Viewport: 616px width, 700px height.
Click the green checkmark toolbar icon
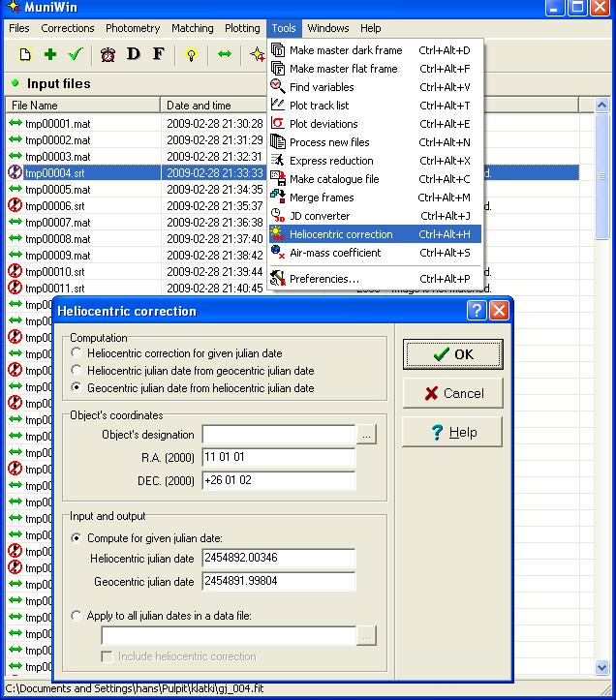76,54
